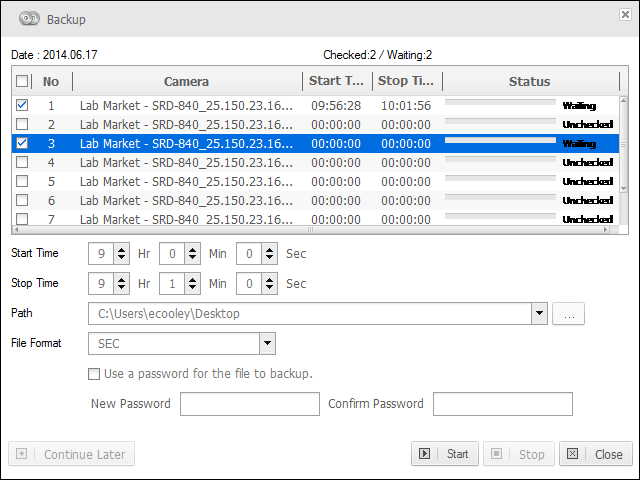Click the Stop Time minute stepper arrows
The image size is (640, 480).
pos(192,283)
